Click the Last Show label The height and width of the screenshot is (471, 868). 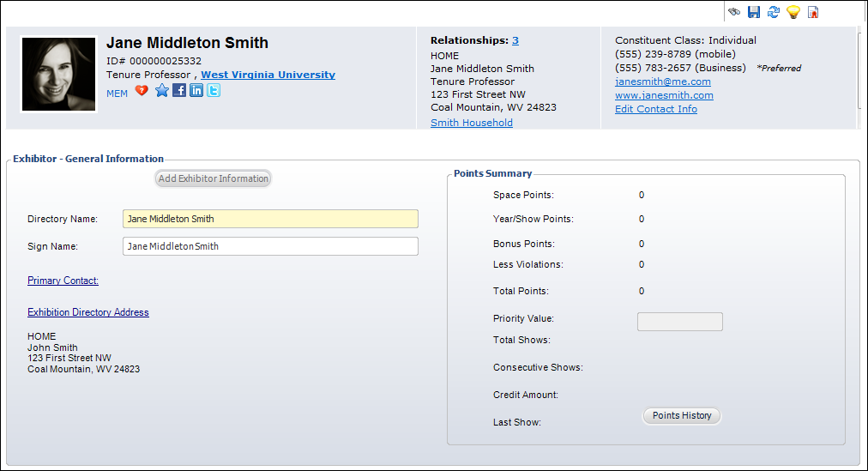[517, 422]
